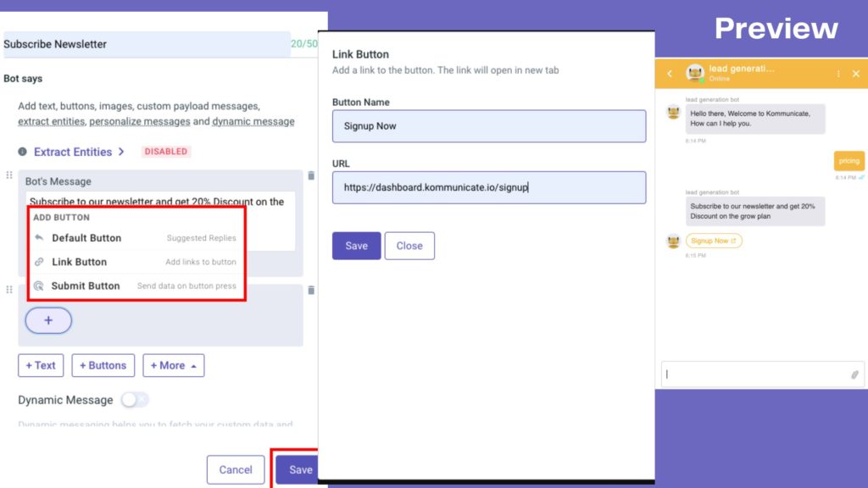This screenshot has width=868, height=488.
Task: Delete the buttons block trash icon
Action: (311, 290)
